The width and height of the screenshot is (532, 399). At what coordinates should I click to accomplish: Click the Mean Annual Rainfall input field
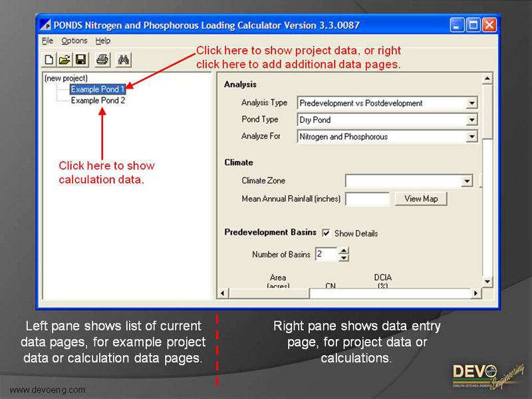tap(367, 199)
